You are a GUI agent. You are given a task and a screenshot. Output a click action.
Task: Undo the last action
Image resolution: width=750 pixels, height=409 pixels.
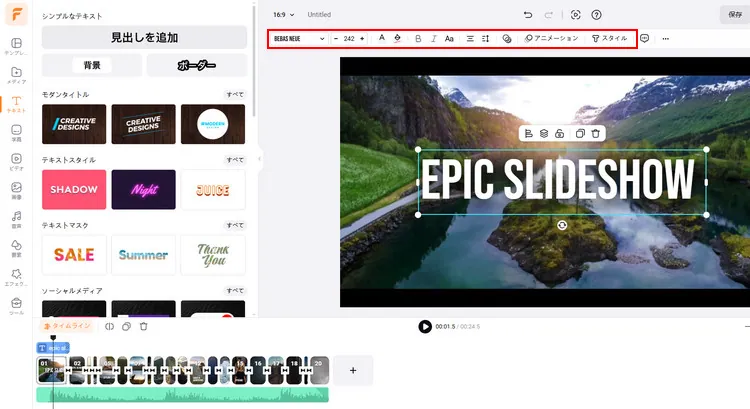coord(528,15)
